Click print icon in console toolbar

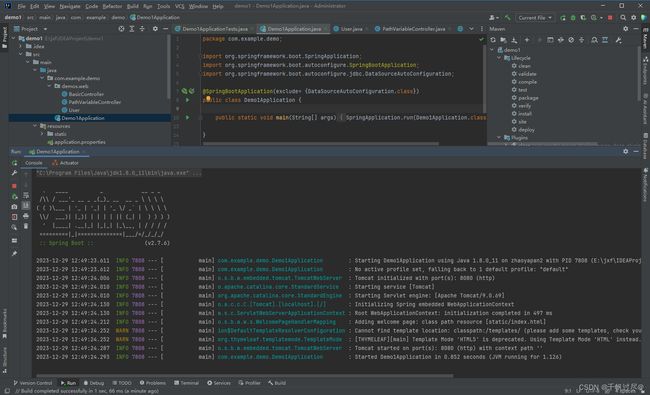(x=26, y=216)
